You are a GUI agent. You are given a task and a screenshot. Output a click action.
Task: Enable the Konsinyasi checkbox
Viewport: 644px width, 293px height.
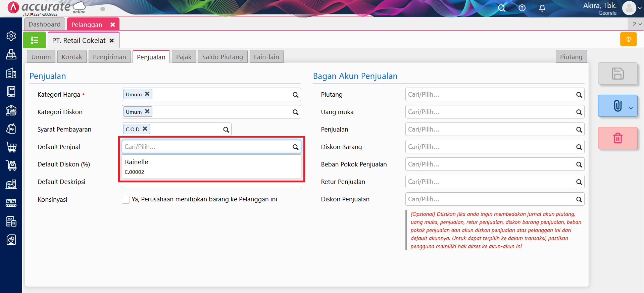point(126,200)
